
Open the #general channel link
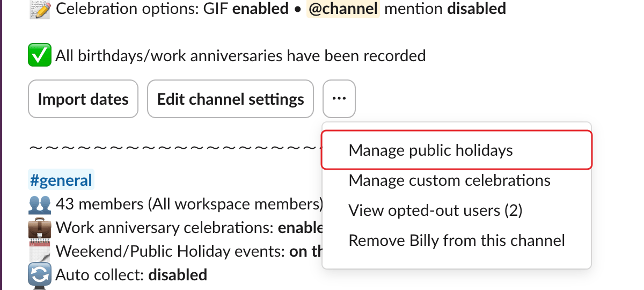(61, 180)
